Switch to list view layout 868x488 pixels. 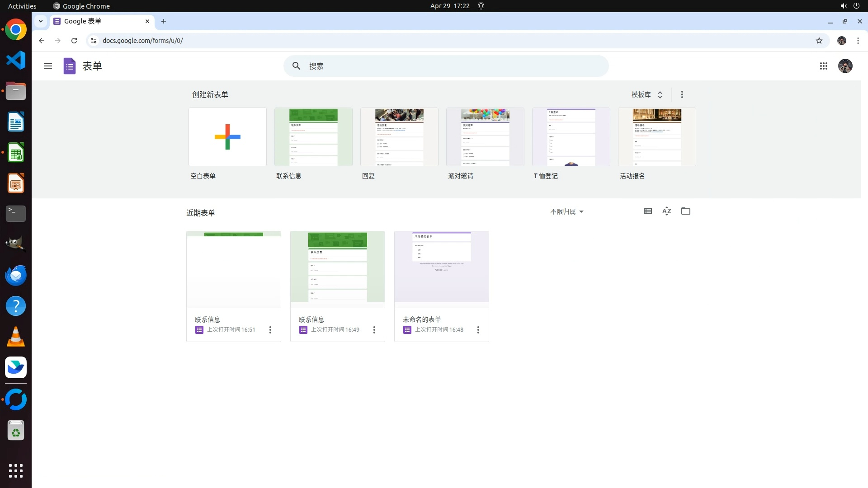click(x=647, y=211)
